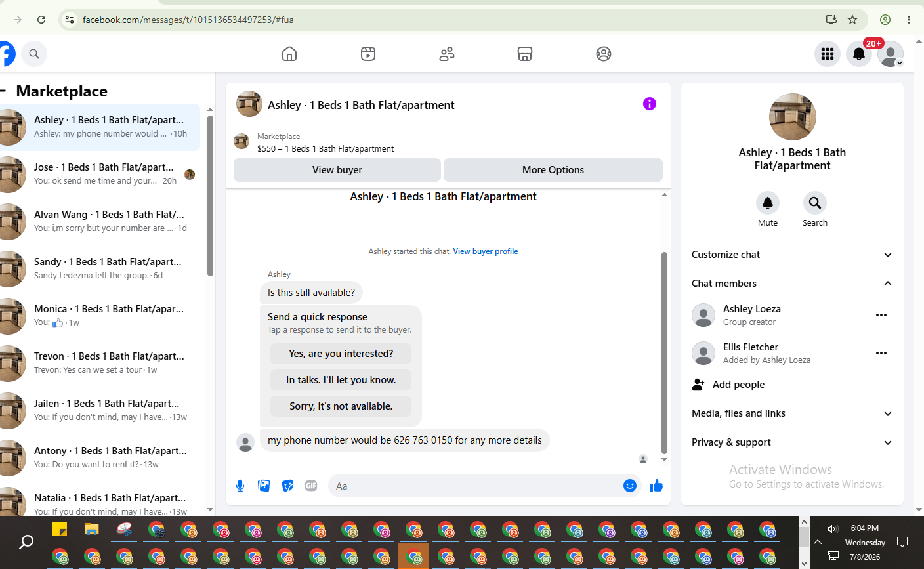The height and width of the screenshot is (569, 924).
Task: Click the conversation list scrollbar
Action: [210, 196]
